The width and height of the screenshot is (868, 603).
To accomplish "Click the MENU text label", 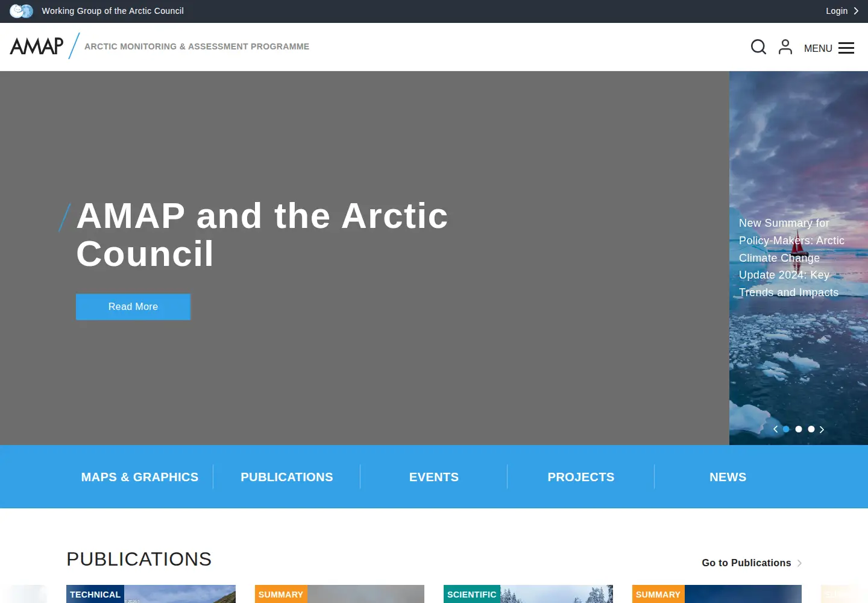I will tap(818, 48).
